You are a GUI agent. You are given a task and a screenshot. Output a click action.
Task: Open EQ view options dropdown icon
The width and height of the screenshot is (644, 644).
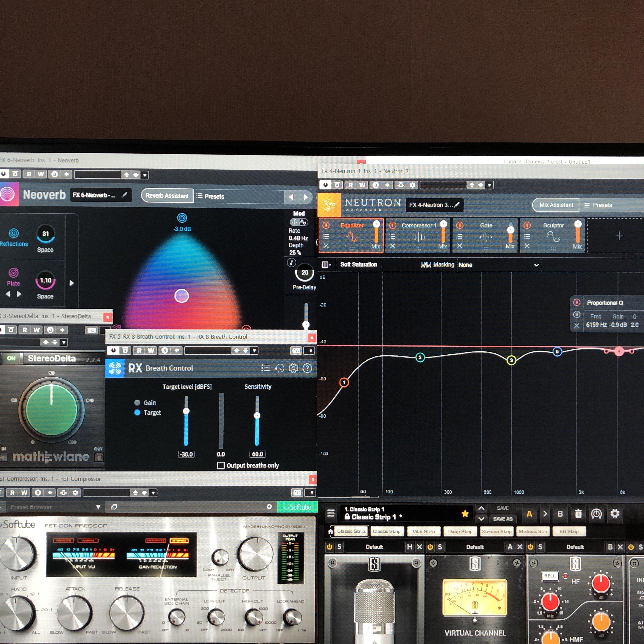[326, 265]
